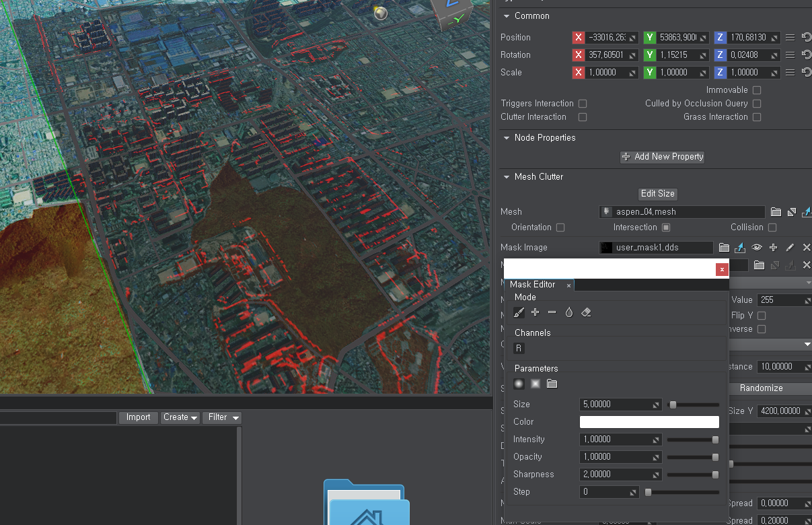Click the white Color swatch
The image size is (812, 525).
coord(649,422)
